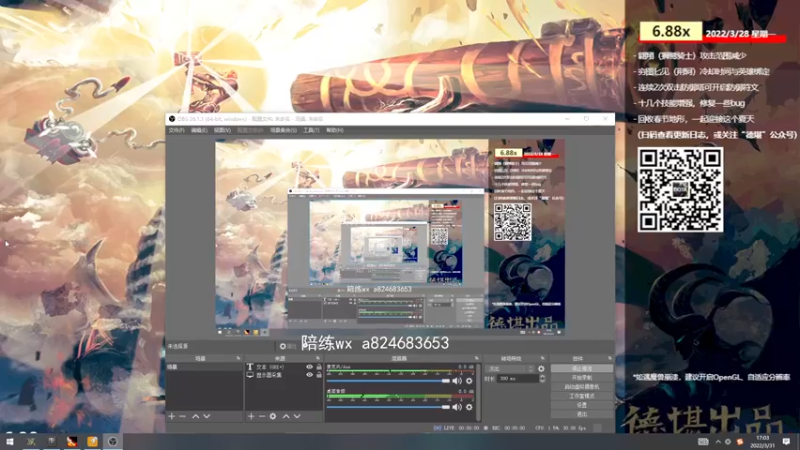Click Studio Mode button

[582, 396]
